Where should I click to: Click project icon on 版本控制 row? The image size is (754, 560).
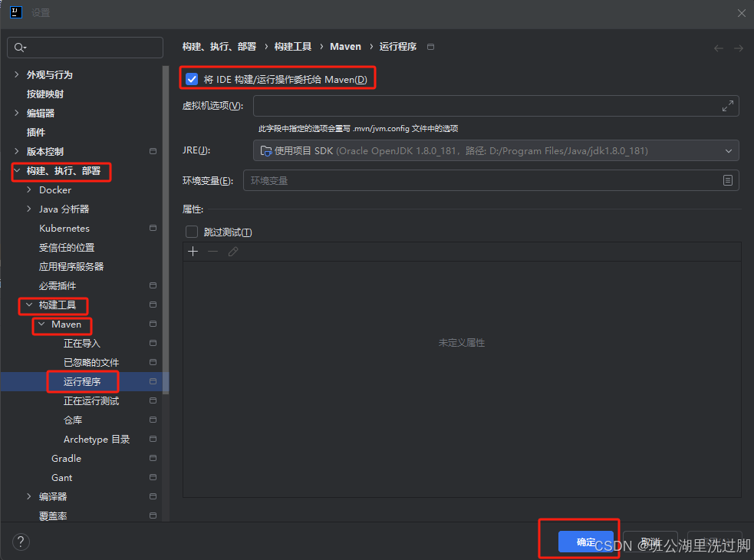[x=153, y=151]
